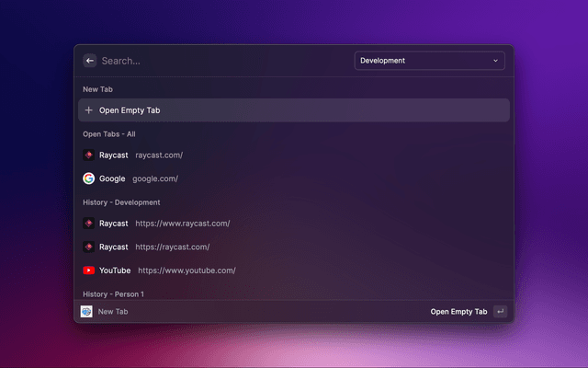
Task: Open the Development profile dropdown
Action: (428, 61)
